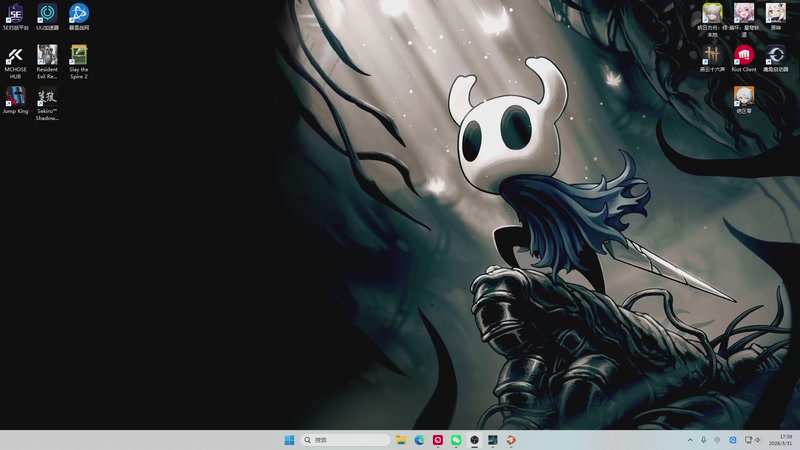Open the Slay the Spire 2 shortcut

coord(79,62)
